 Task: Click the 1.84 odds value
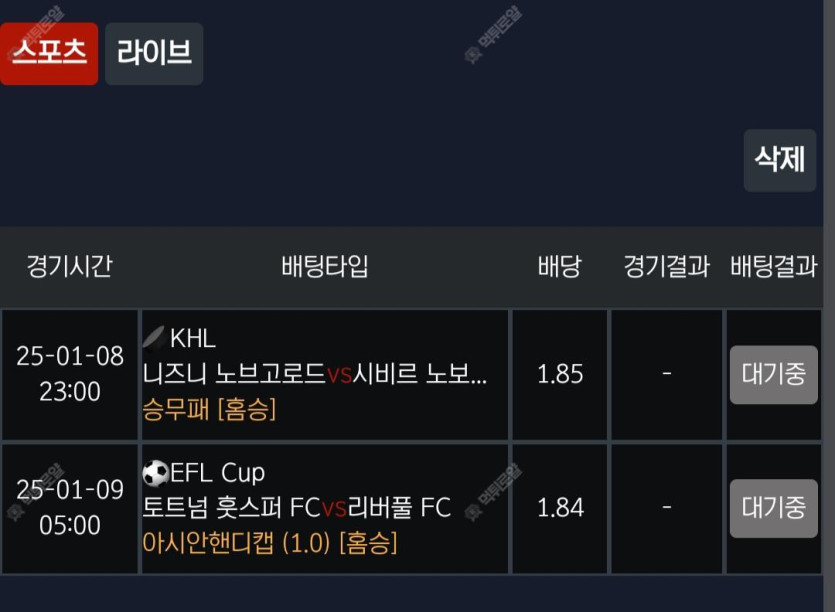(560, 508)
